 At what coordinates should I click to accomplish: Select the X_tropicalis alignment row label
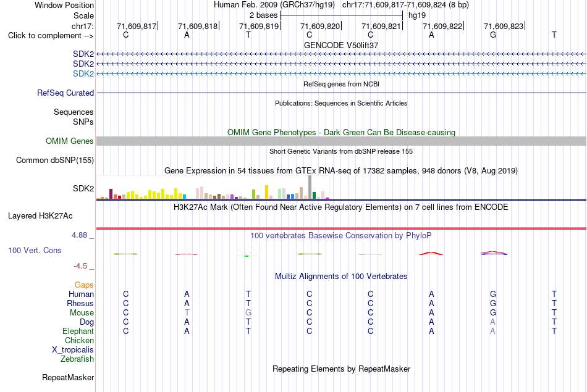(x=73, y=350)
